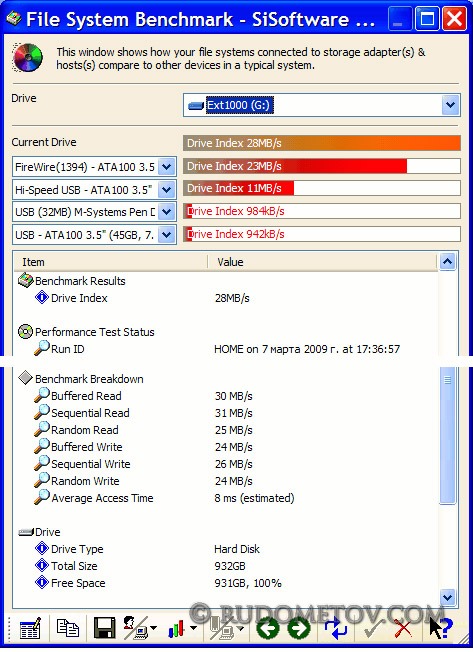Select the '931GB, 100%' free space value
This screenshot has height=652, width=473.
(x=248, y=583)
